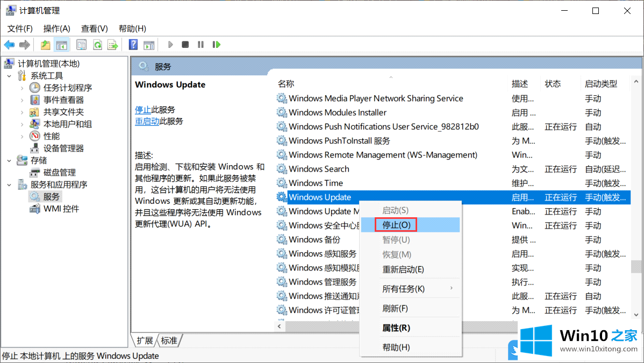Select Windows Remote Management (WS-Management) service
The width and height of the screenshot is (644, 363).
[x=383, y=155]
